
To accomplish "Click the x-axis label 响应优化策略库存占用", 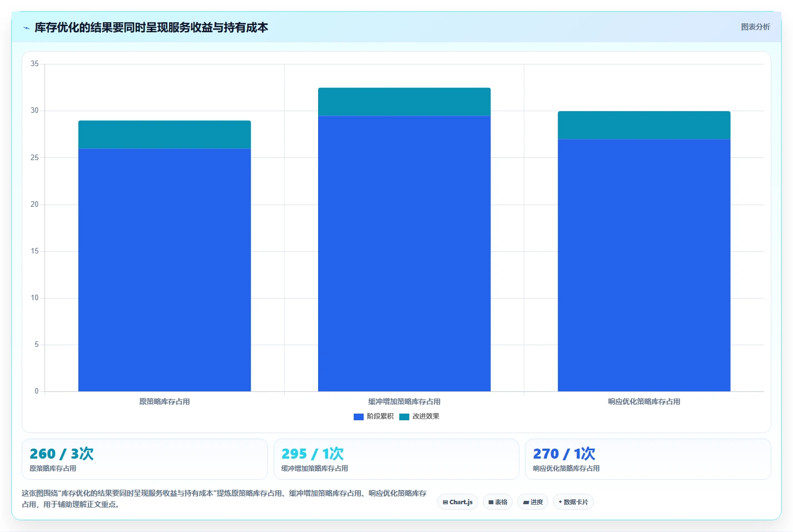I will coord(644,401).
